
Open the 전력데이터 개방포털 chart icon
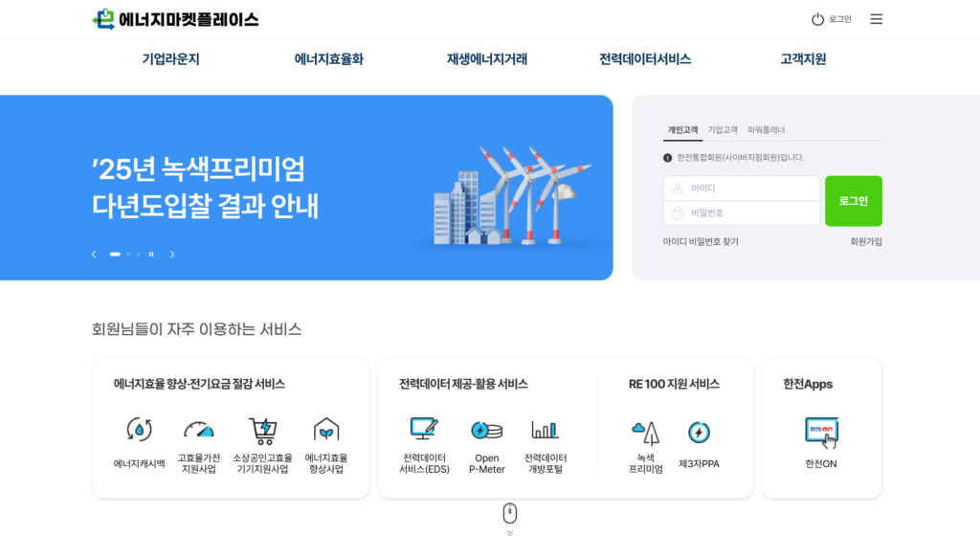tap(546, 430)
